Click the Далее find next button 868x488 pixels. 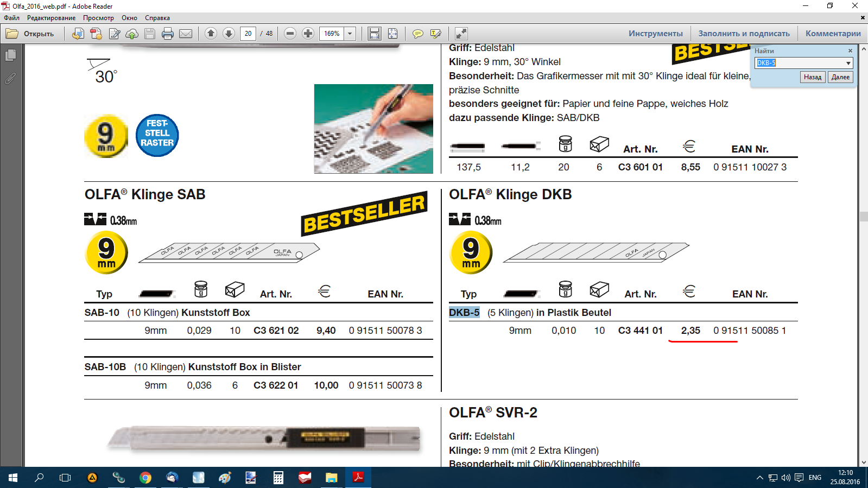[840, 77]
